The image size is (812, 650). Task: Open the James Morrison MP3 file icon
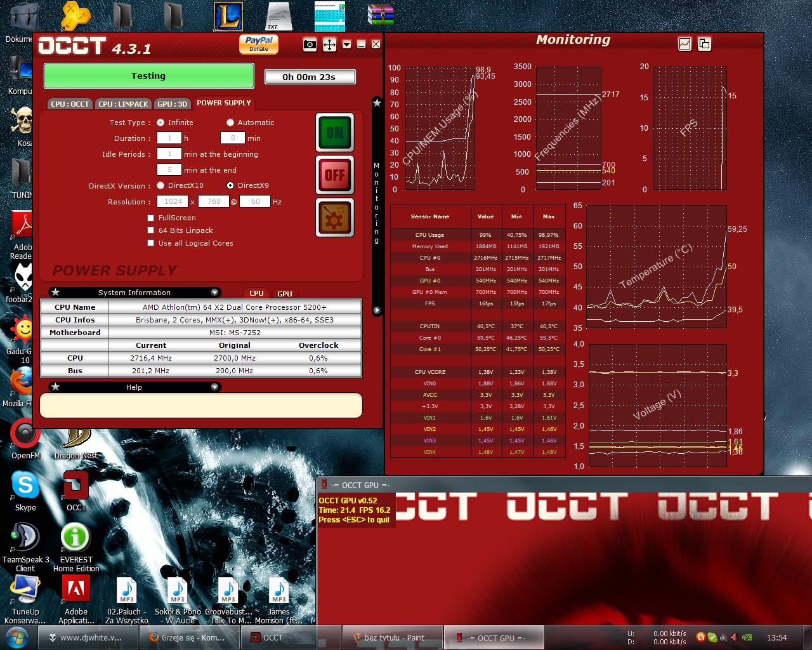point(278,601)
